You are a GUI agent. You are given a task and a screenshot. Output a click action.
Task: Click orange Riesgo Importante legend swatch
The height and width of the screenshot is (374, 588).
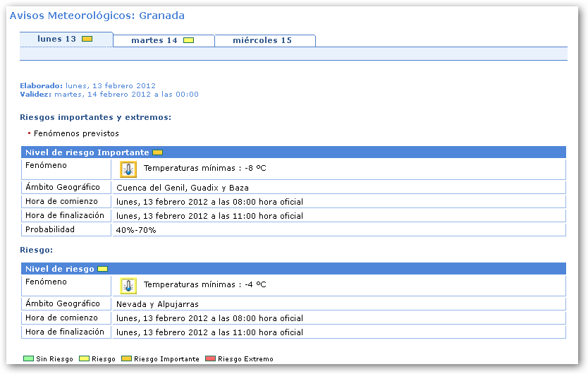[x=126, y=359]
